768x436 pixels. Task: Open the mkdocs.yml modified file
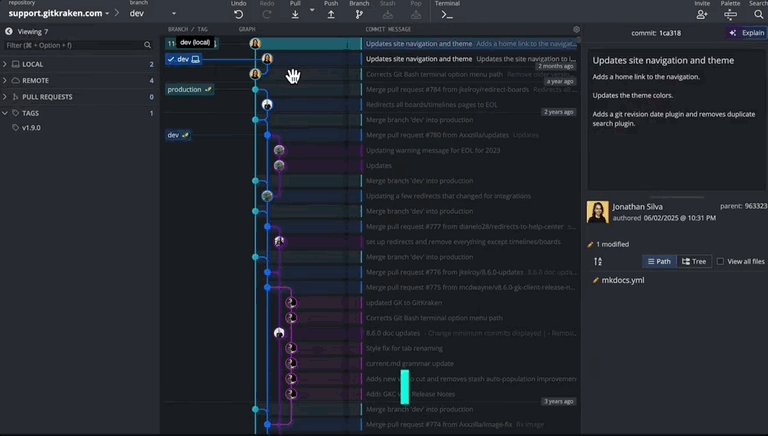622,280
